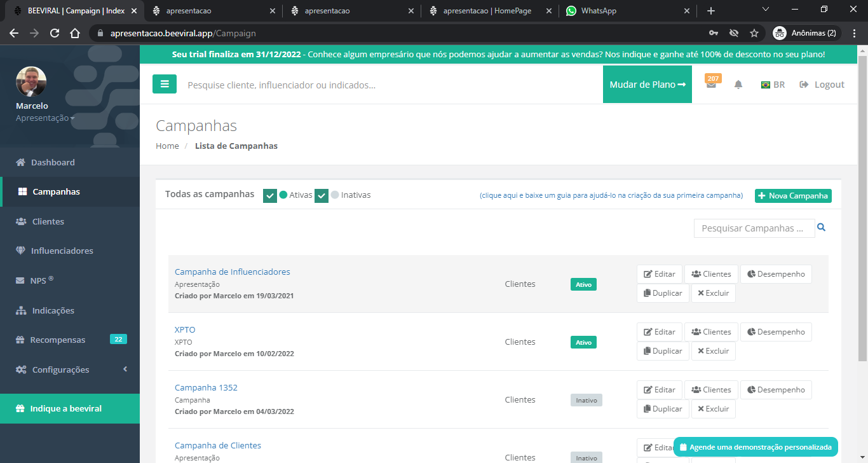Open notifications bell icon
868x463 pixels.
point(738,85)
